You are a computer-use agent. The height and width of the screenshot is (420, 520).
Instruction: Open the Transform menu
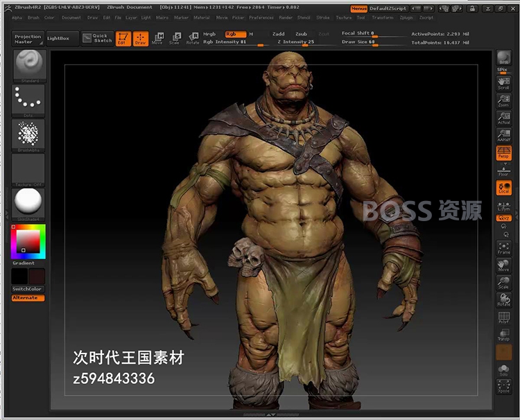tap(382, 17)
